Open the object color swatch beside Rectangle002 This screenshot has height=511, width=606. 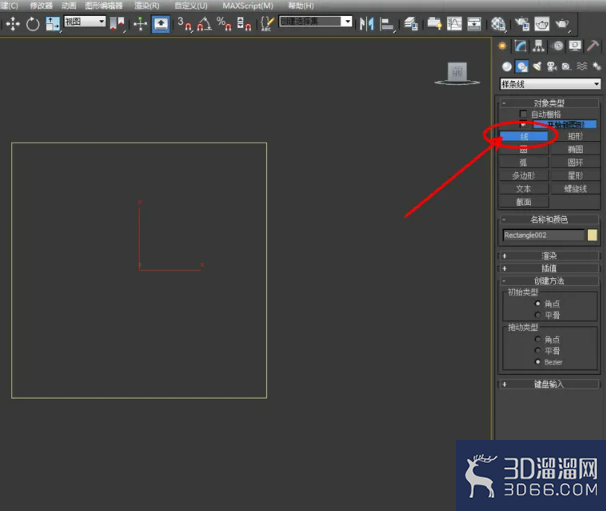pos(592,235)
